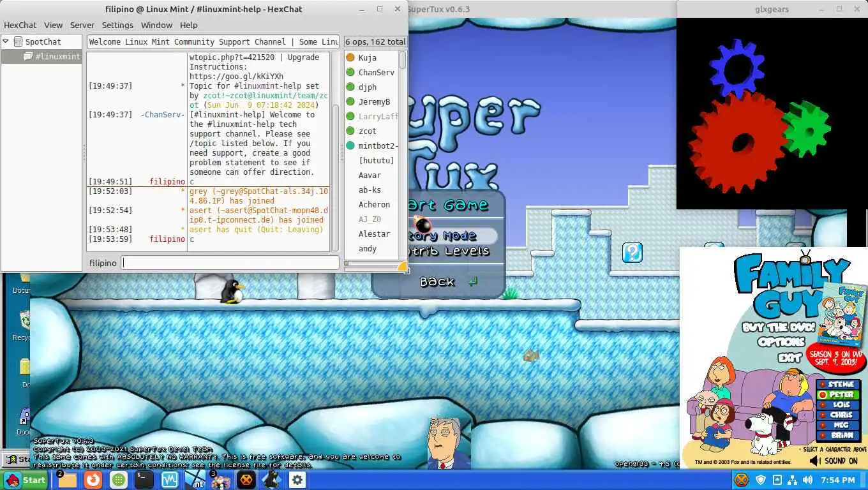Open the volume speaker tray icon
868x490 pixels.
click(x=807, y=480)
